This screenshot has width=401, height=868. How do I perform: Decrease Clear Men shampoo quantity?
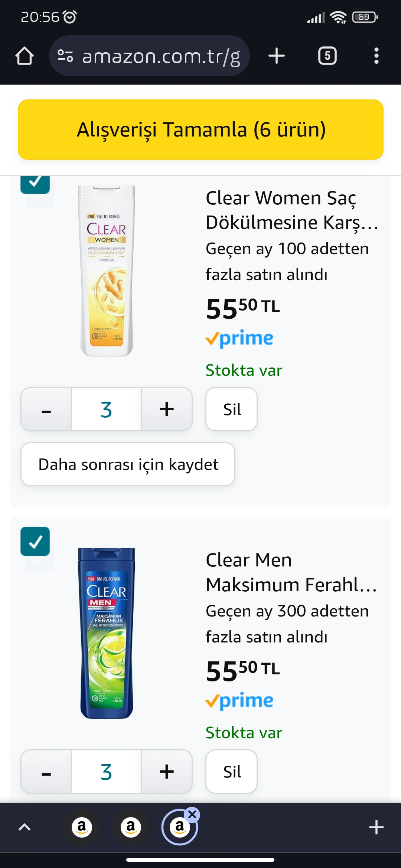(x=46, y=772)
